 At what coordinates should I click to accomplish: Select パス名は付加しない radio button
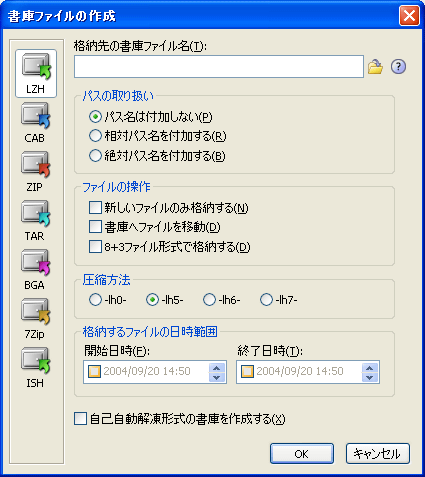(x=95, y=117)
